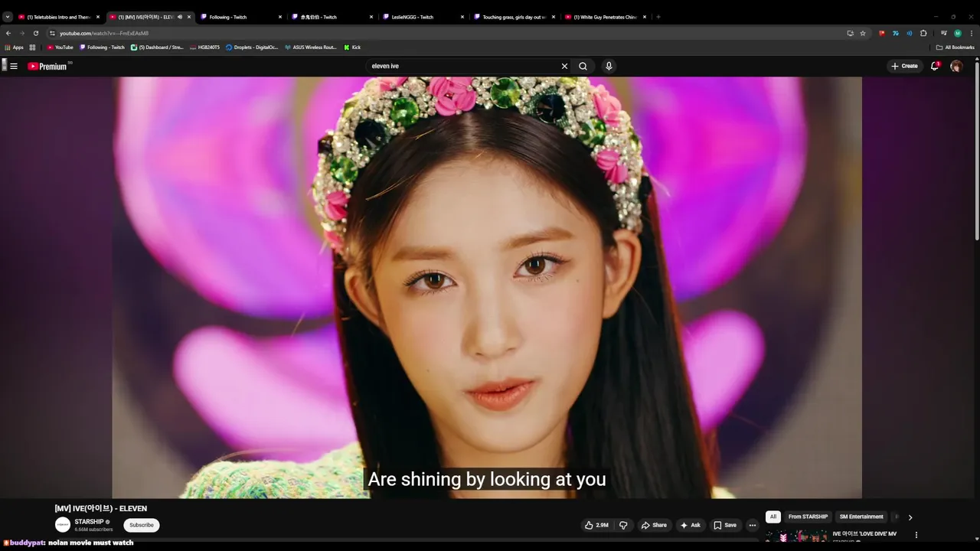Open the blue sound-wave extension icon
Viewport: 980px width, 551px height.
[910, 33]
